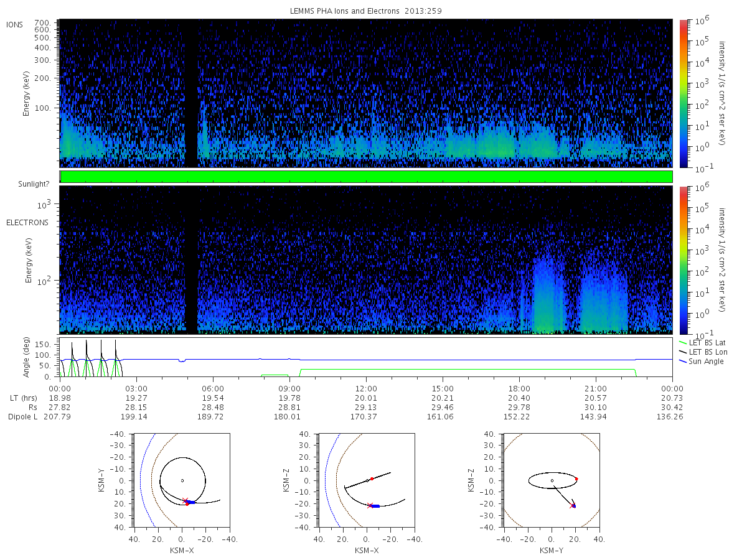Click the 12:00 time axis label
This screenshot has width=747, height=560.
[366, 387]
